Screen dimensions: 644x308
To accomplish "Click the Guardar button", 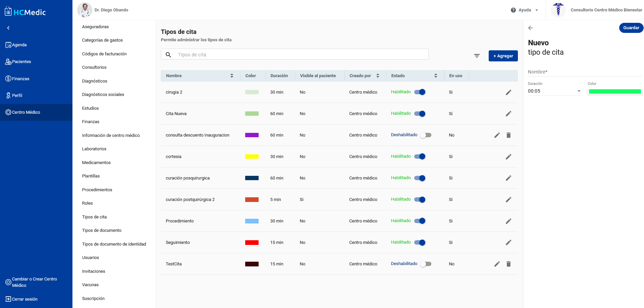I will (631, 28).
